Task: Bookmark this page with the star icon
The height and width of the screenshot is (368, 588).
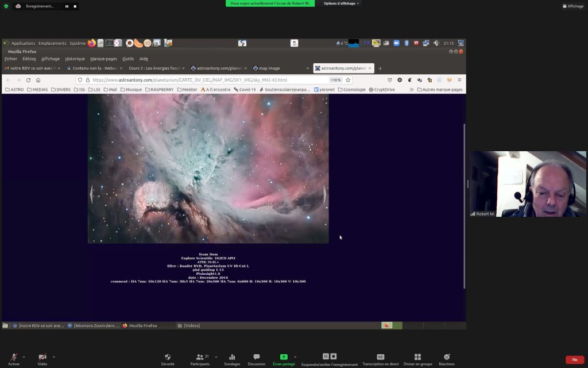Action: (x=348, y=80)
